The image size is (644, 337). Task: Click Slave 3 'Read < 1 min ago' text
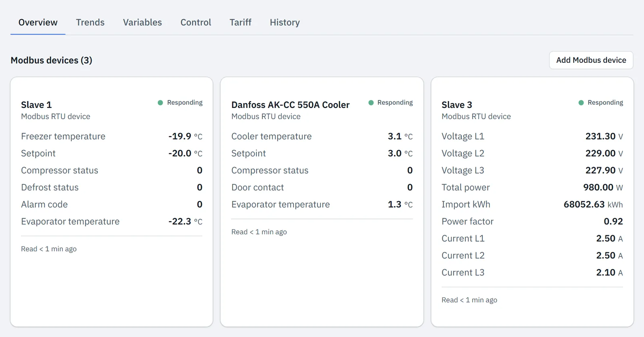point(469,300)
